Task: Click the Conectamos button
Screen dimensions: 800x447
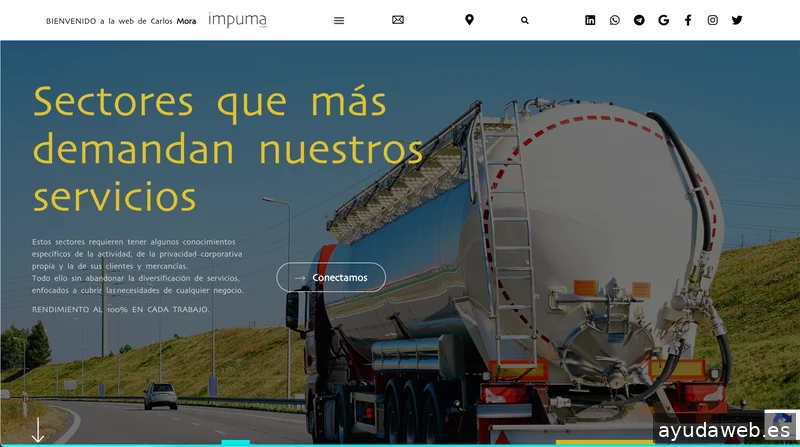Action: point(331,277)
